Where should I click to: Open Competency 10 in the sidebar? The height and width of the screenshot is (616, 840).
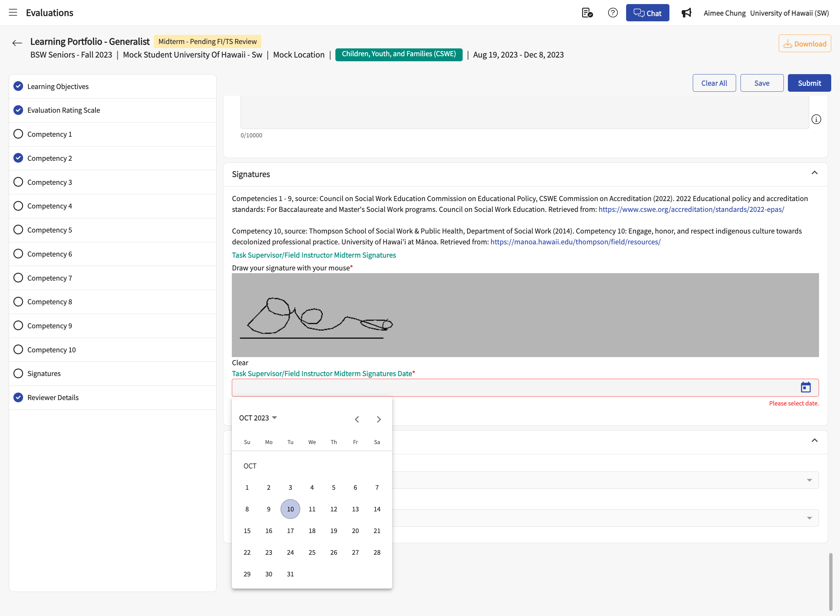(x=113, y=350)
